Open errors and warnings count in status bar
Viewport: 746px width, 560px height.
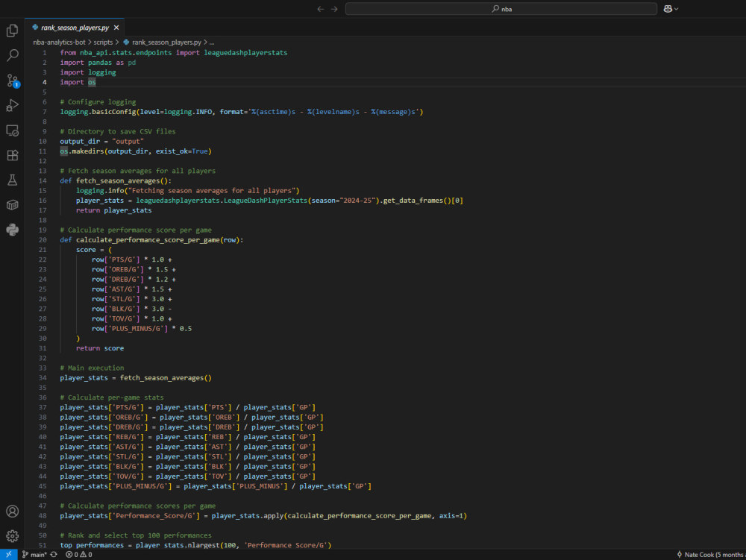(79, 554)
